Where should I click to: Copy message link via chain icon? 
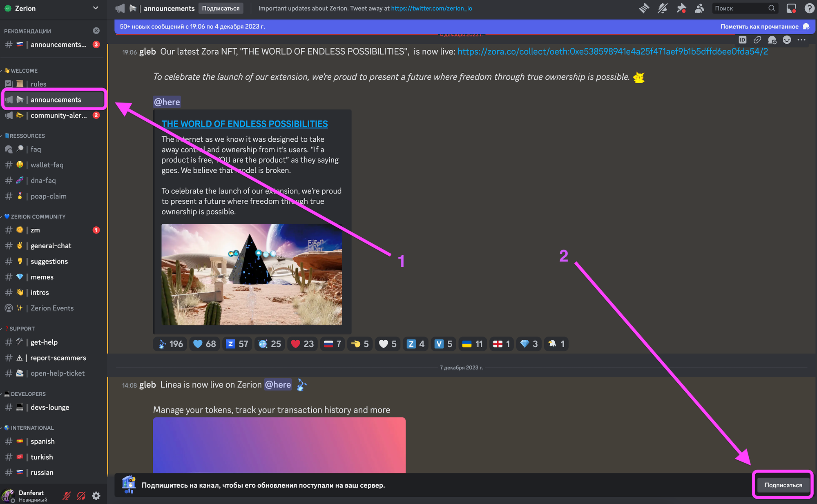point(757,40)
